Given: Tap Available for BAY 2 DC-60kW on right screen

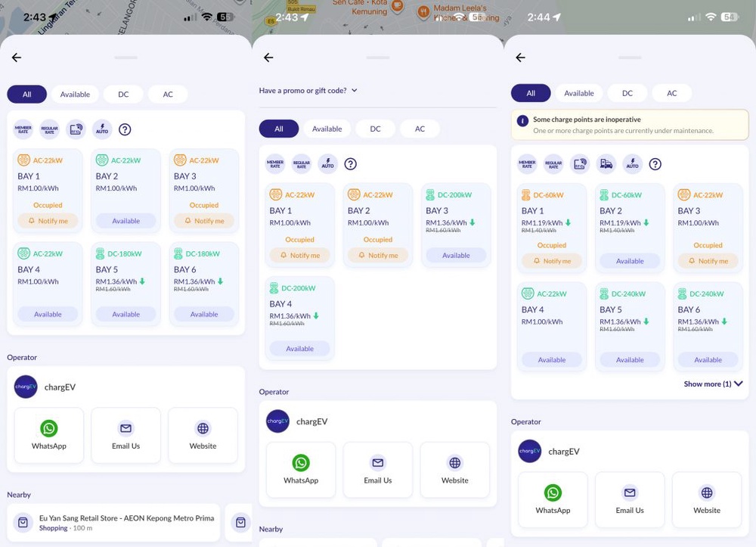Looking at the screenshot, I should pos(630,261).
